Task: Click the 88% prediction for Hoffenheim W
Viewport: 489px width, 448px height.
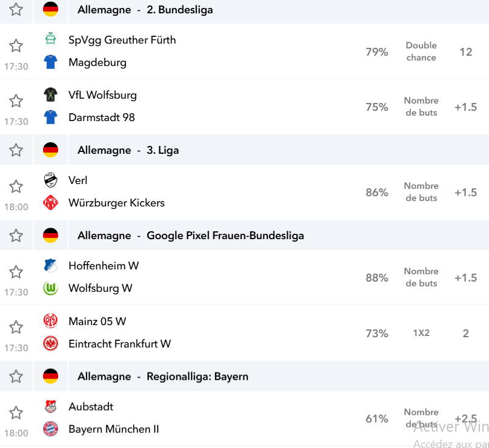Action: pyautogui.click(x=377, y=278)
